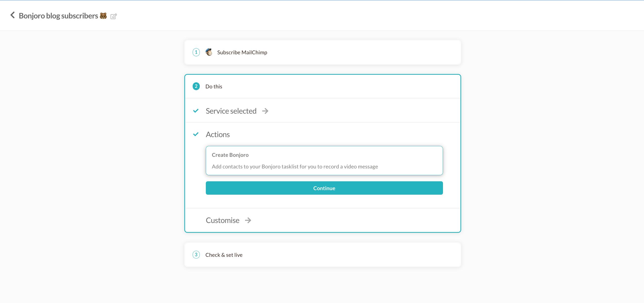
Task: Click the checkmark beside Actions
Action: 196,134
